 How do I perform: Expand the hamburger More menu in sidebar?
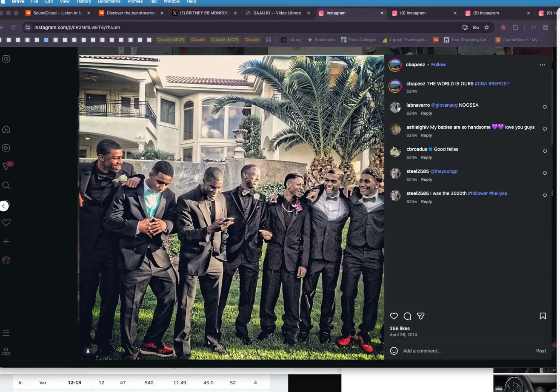click(6, 333)
